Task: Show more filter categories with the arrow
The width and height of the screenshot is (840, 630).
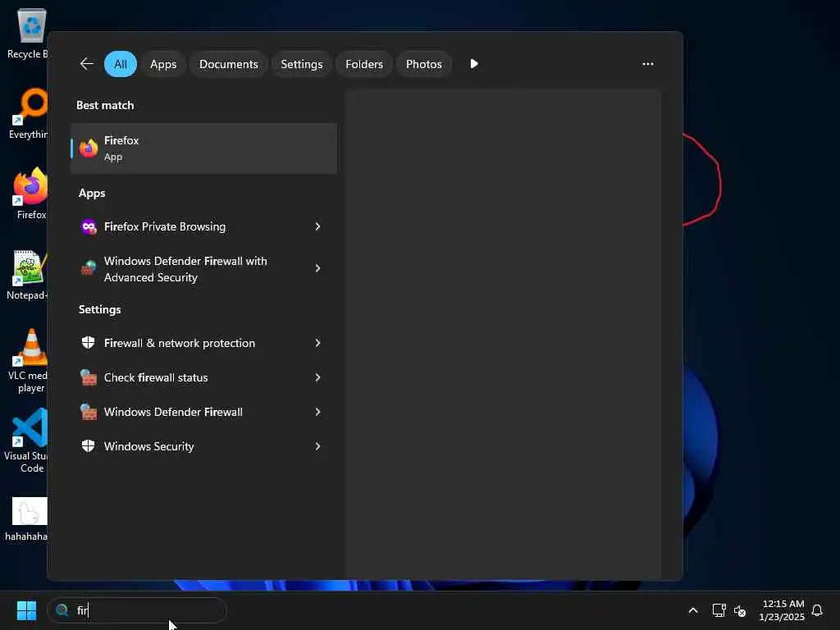Action: click(x=473, y=64)
